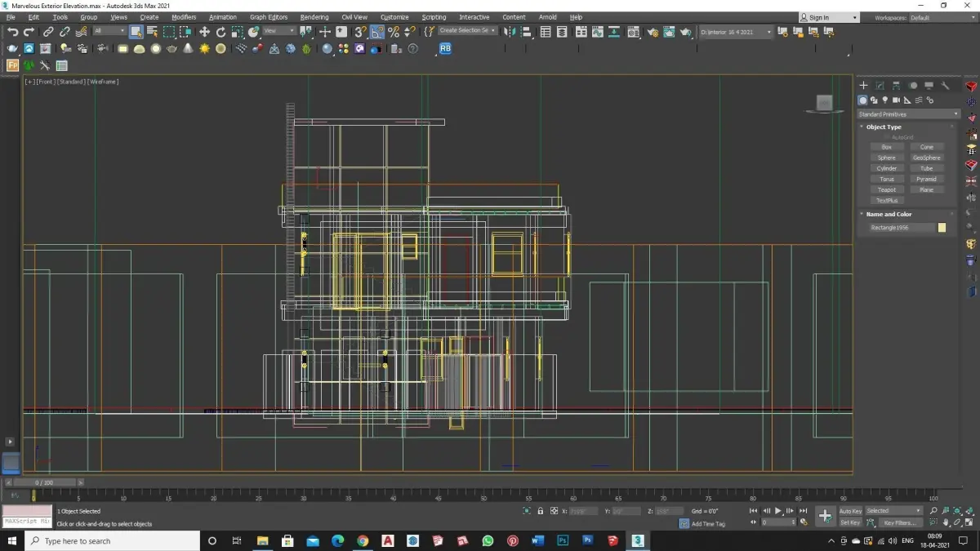Open the Edit menu

coord(33,17)
